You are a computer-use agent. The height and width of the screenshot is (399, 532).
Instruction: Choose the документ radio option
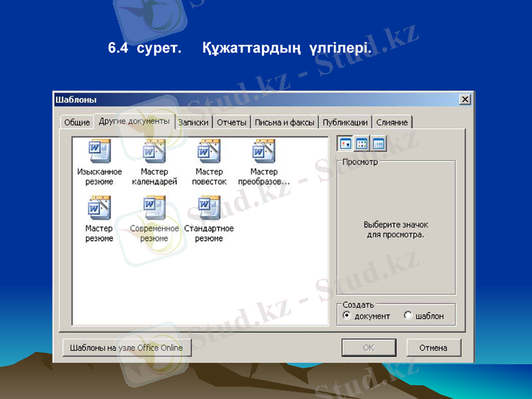(346, 316)
